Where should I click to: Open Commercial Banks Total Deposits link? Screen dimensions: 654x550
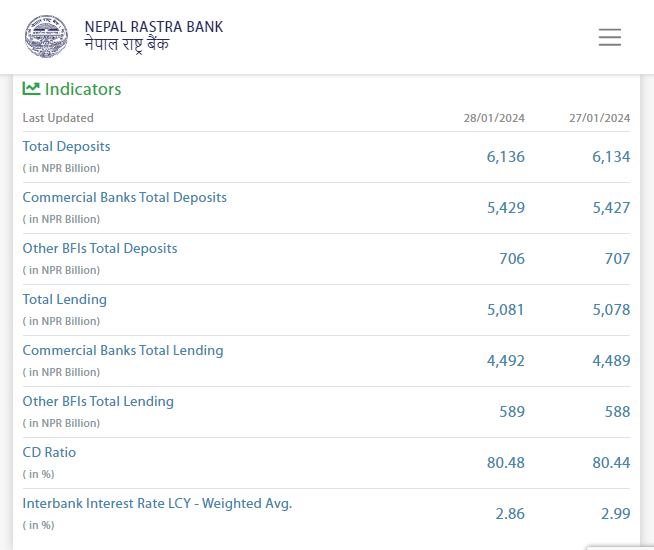pyautogui.click(x=124, y=197)
